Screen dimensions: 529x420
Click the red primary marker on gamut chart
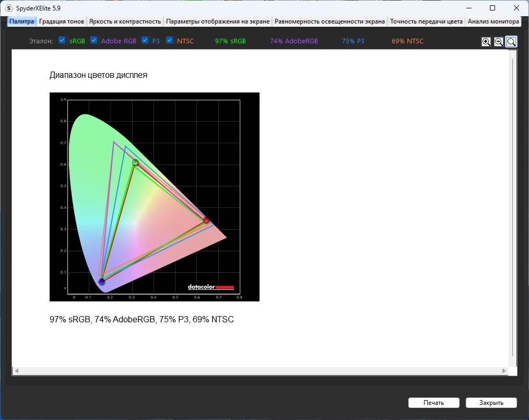(x=206, y=220)
